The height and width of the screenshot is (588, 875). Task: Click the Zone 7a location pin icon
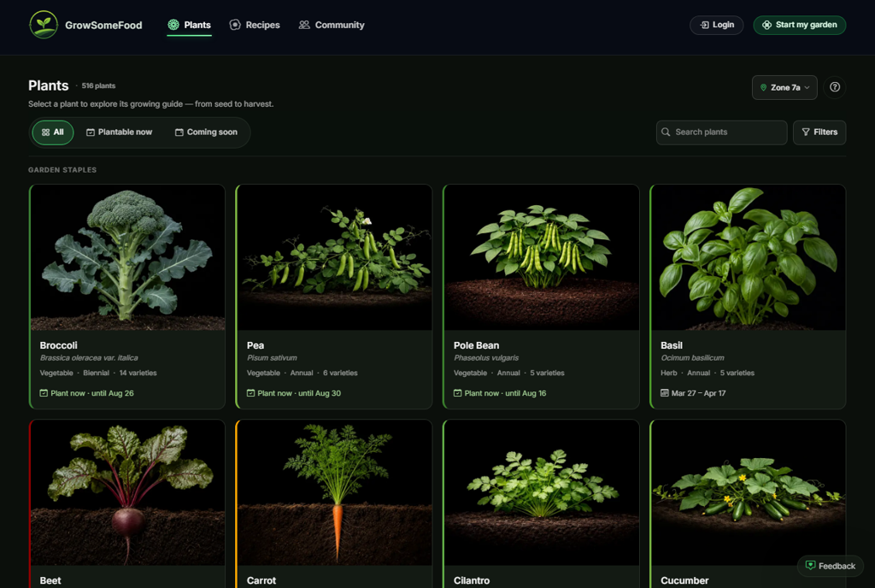763,87
